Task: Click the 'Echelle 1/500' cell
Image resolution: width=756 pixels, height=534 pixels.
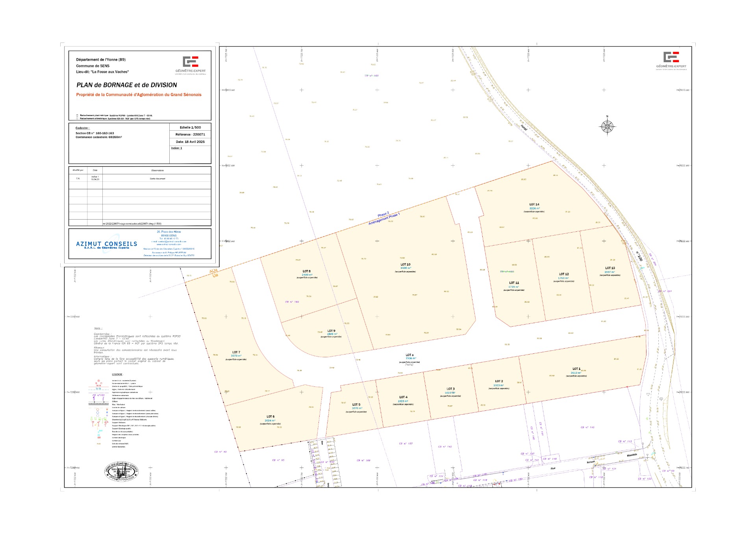Action: point(190,127)
